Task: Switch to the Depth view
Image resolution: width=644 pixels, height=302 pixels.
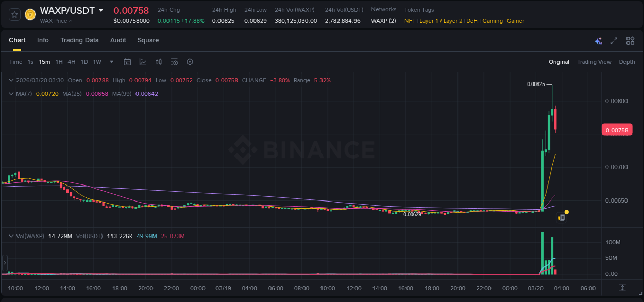Action: click(x=626, y=62)
